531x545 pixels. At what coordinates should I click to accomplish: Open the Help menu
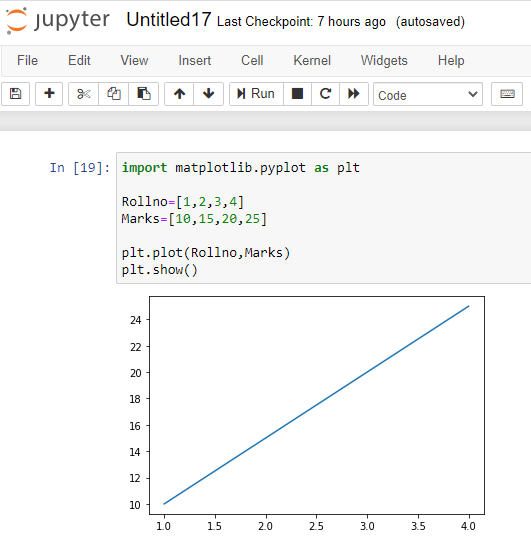click(451, 60)
